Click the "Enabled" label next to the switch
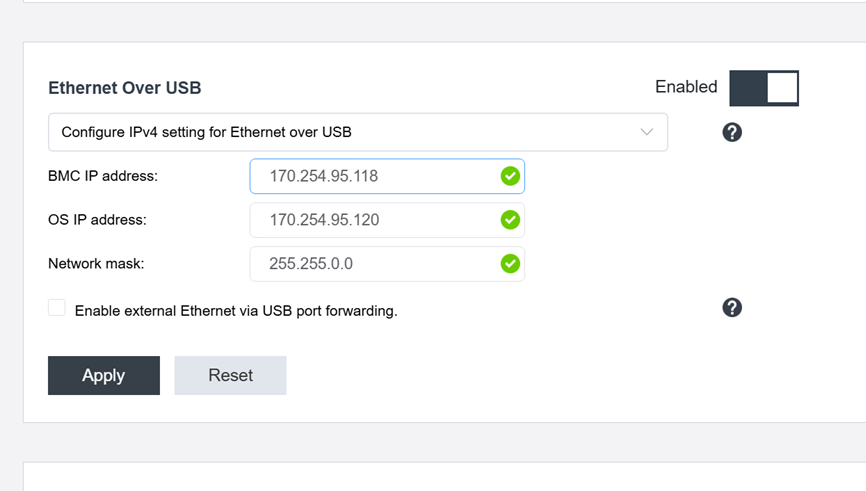 click(686, 87)
